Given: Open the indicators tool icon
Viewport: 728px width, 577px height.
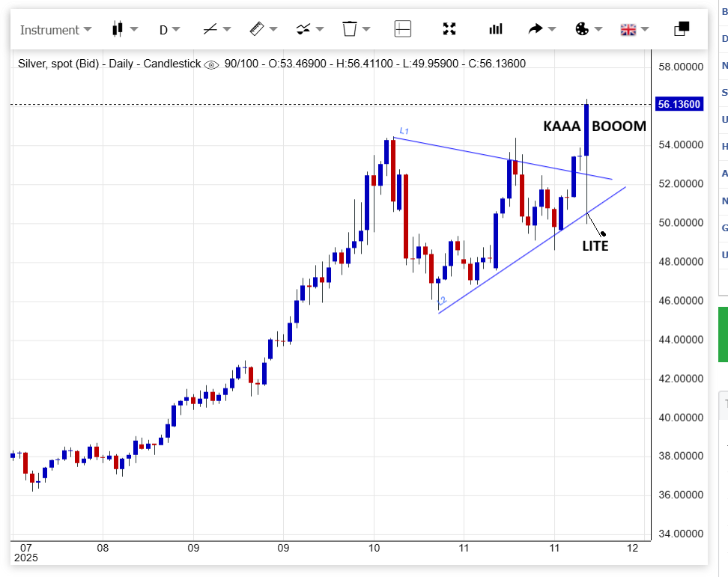Looking at the screenshot, I should point(303,29).
